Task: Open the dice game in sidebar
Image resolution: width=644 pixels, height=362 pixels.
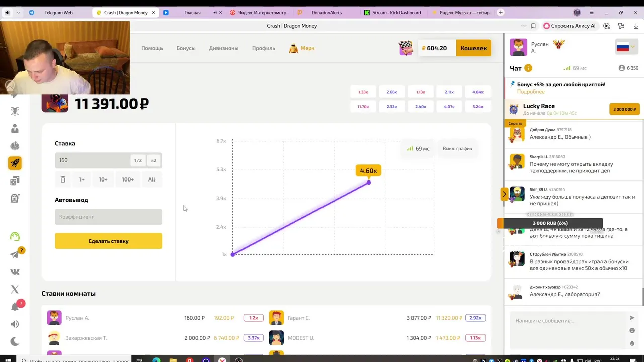Action: (x=15, y=181)
